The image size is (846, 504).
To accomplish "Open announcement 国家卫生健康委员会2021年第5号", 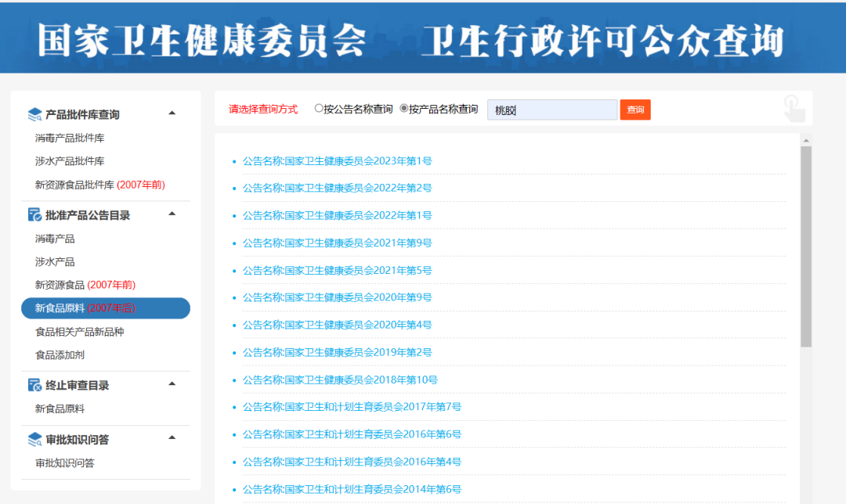I will [337, 270].
